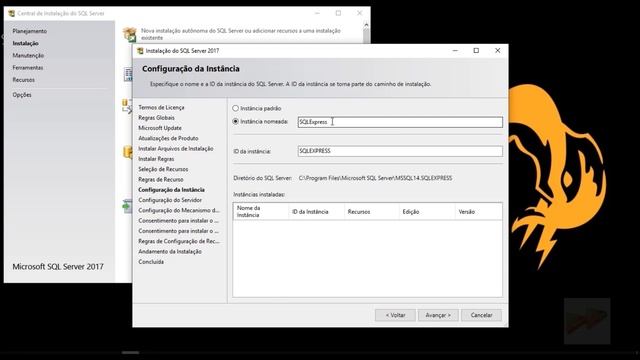
Task: Select Atualizações de Produto step
Action: point(168,138)
